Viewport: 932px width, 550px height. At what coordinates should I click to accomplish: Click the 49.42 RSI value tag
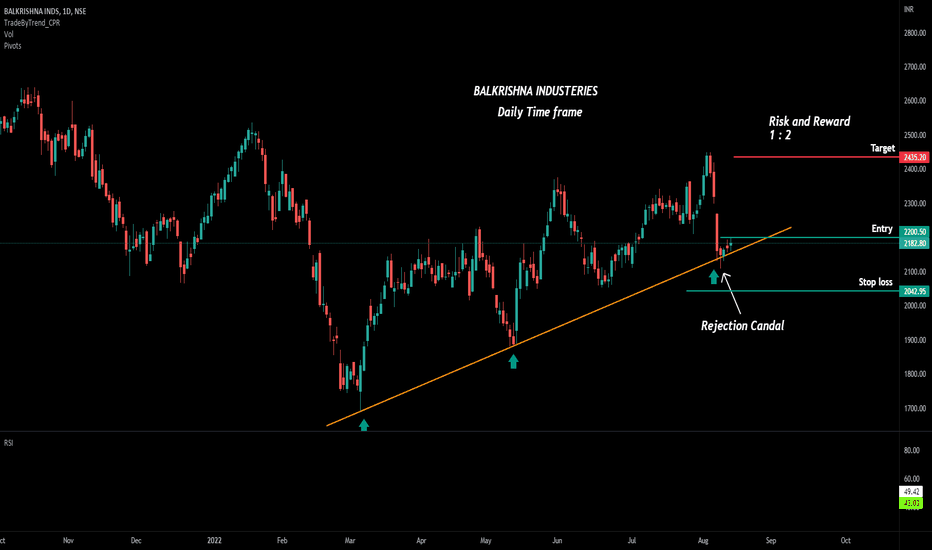coord(911,492)
